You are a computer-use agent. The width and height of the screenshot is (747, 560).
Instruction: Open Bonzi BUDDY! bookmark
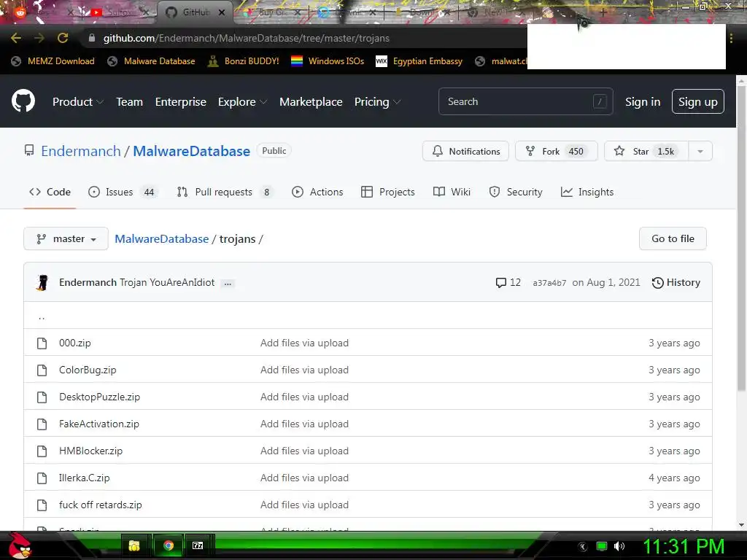tap(244, 61)
